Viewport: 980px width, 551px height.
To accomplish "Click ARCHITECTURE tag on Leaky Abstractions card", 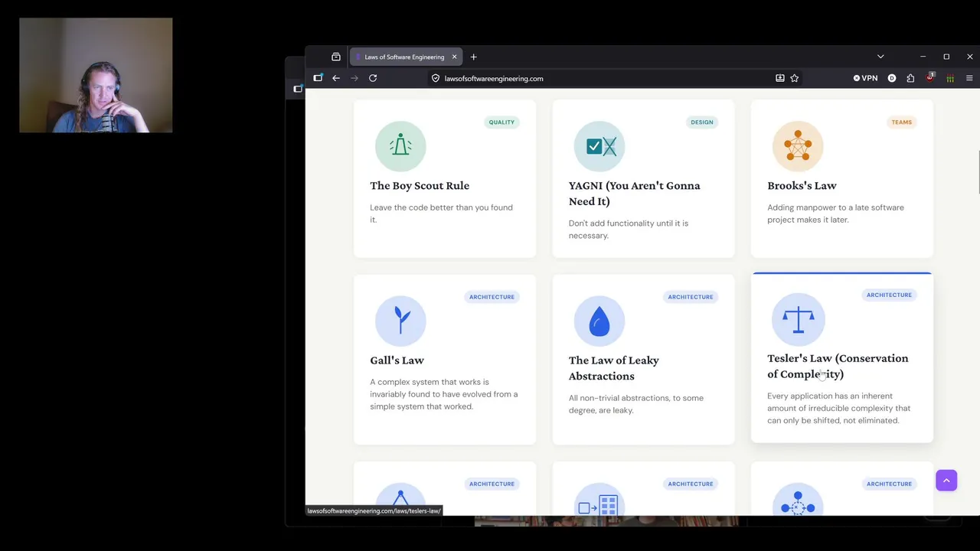I will tap(690, 297).
